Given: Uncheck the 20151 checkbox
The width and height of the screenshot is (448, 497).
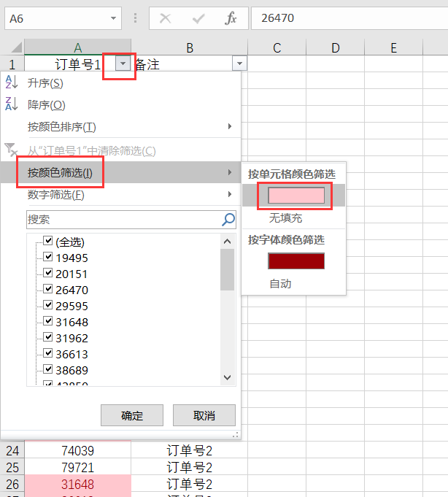Looking at the screenshot, I should click(48, 273).
